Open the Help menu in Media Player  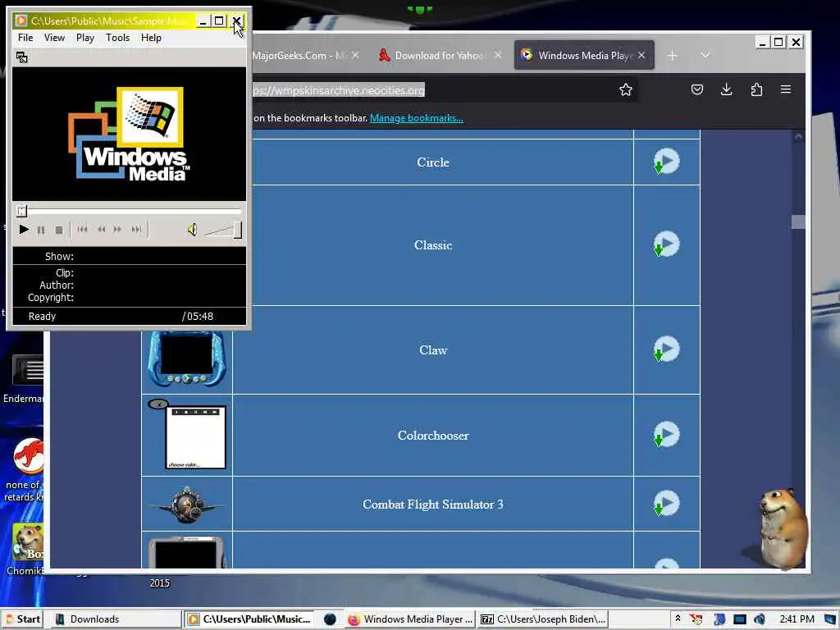coord(151,38)
